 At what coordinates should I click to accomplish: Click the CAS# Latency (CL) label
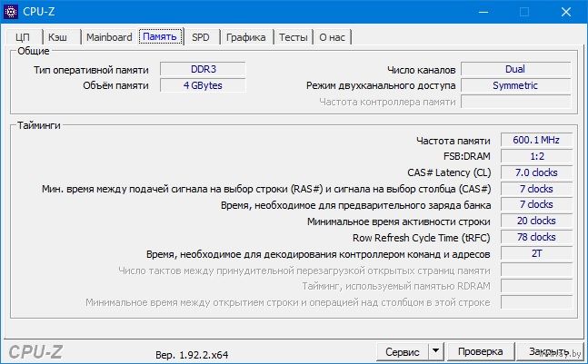[x=449, y=172]
